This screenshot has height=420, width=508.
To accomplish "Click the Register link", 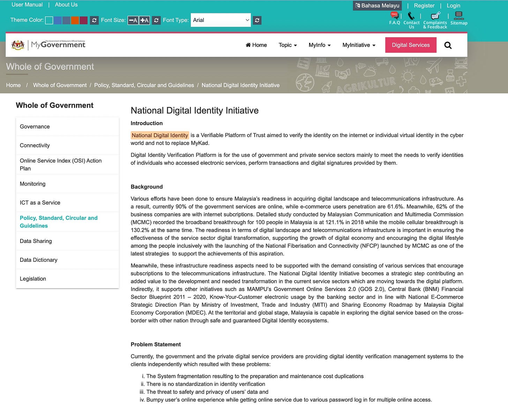I will (424, 6).
